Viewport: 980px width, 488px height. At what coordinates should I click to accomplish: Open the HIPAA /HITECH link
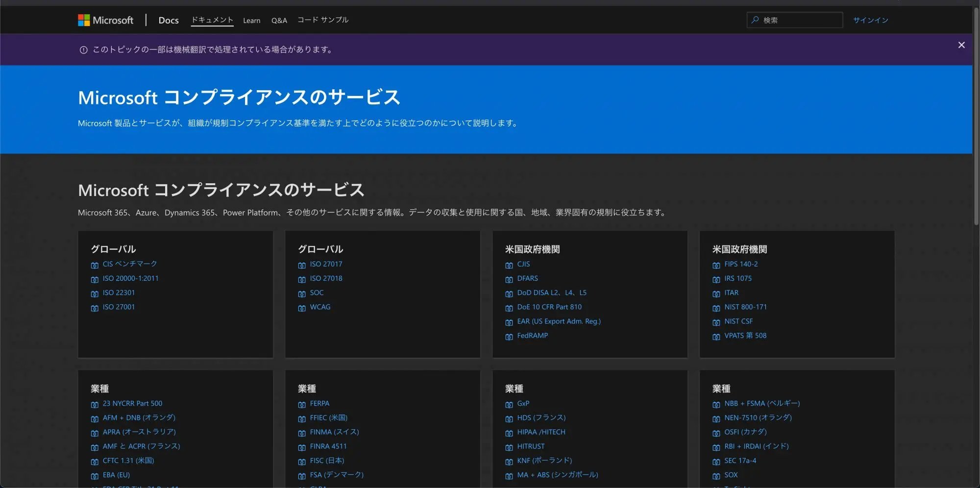(541, 432)
